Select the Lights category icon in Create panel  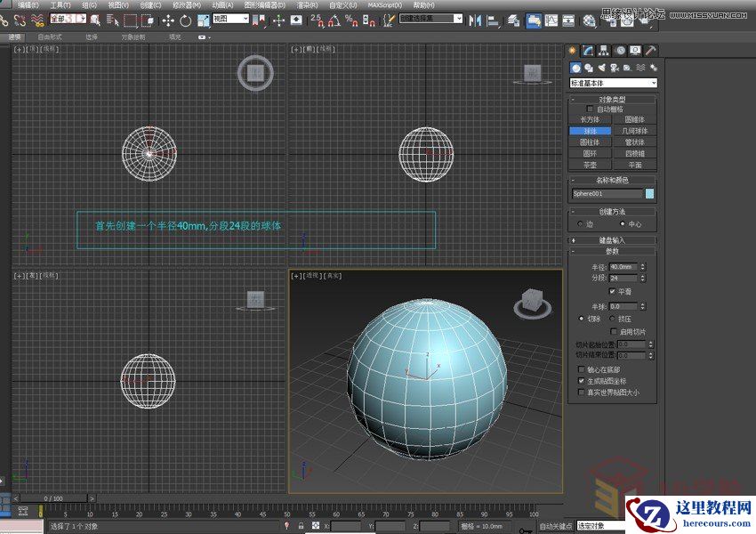[x=599, y=64]
